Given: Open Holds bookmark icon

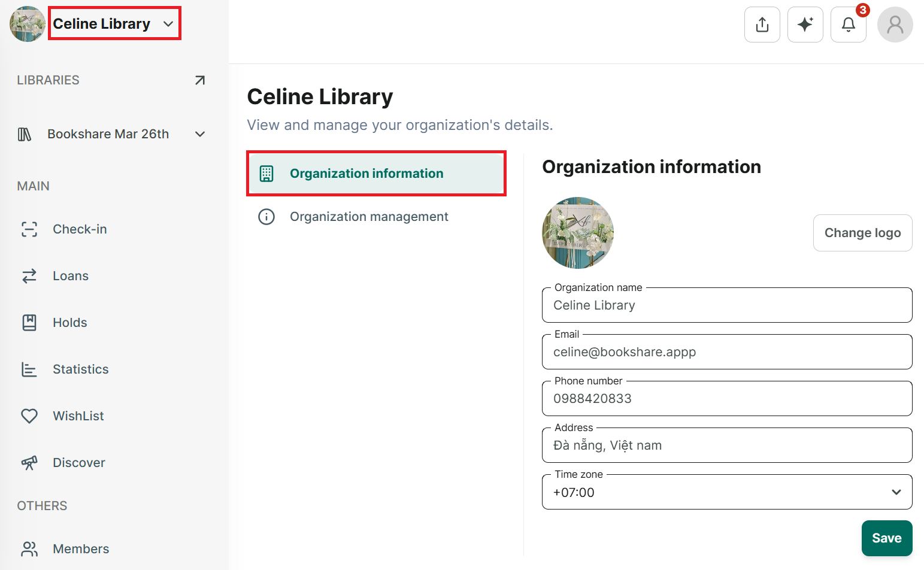Looking at the screenshot, I should point(29,323).
